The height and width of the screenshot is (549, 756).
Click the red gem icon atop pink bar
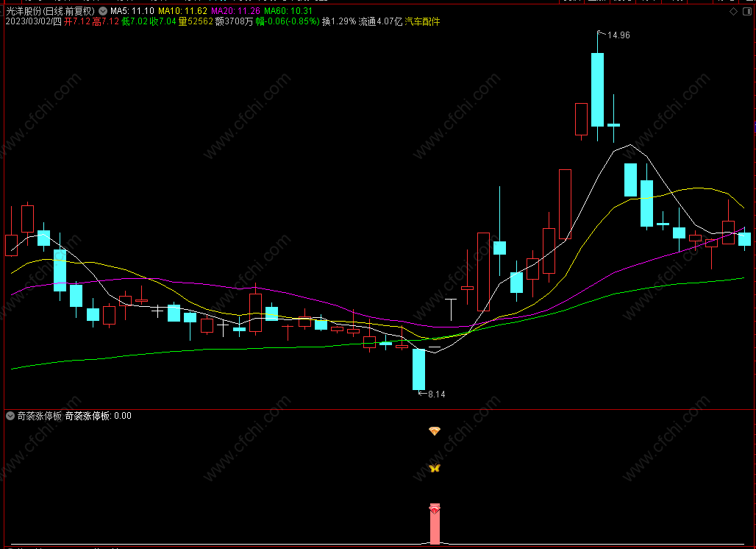[x=435, y=509]
